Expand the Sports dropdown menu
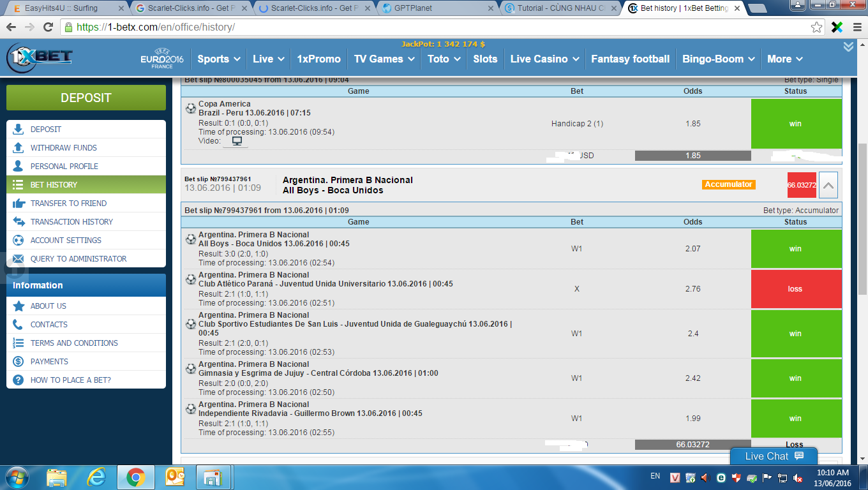Image resolution: width=868 pixels, height=490 pixels. 219,59
